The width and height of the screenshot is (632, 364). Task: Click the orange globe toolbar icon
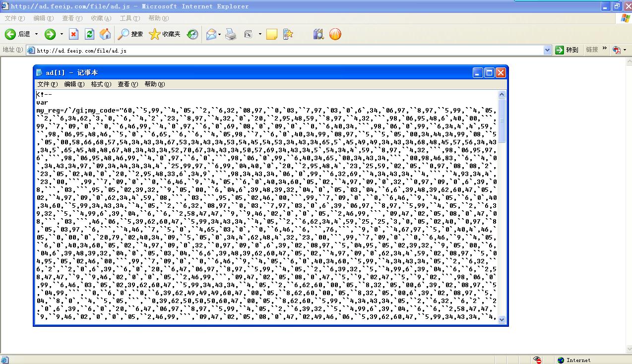[x=335, y=34]
